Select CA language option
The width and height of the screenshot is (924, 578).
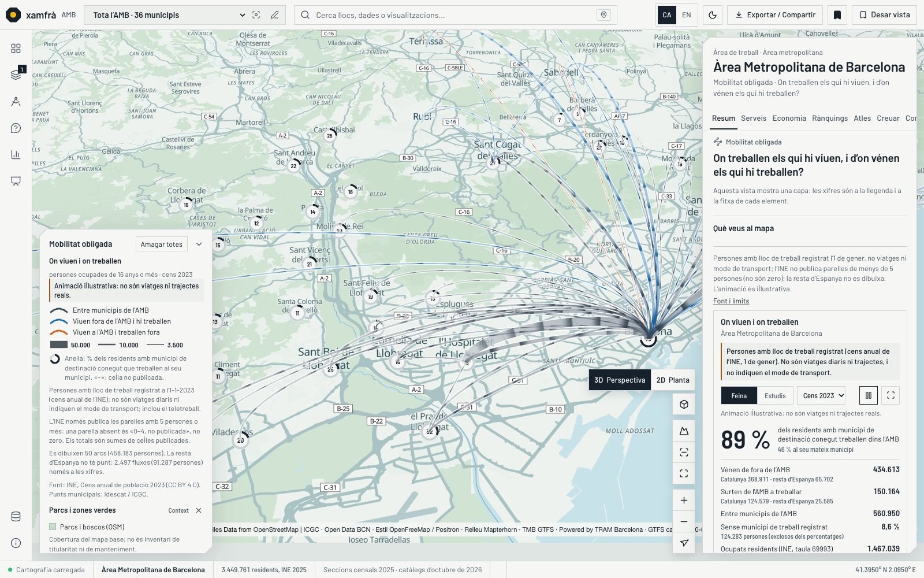(667, 15)
